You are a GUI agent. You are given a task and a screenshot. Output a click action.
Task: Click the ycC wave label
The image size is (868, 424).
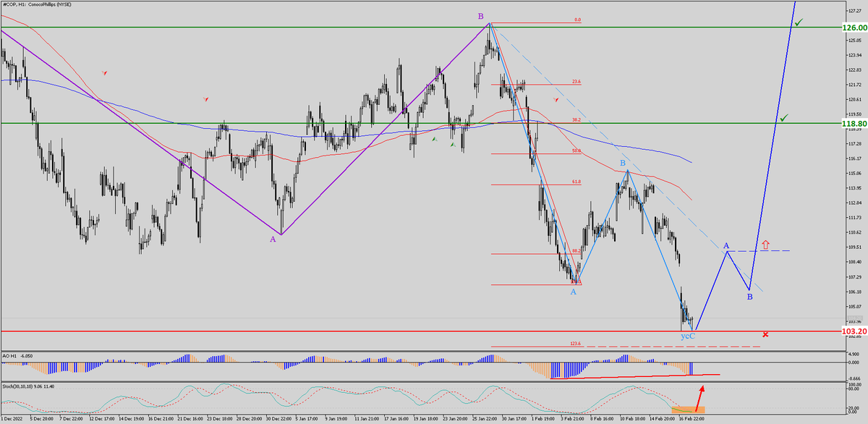(x=688, y=336)
